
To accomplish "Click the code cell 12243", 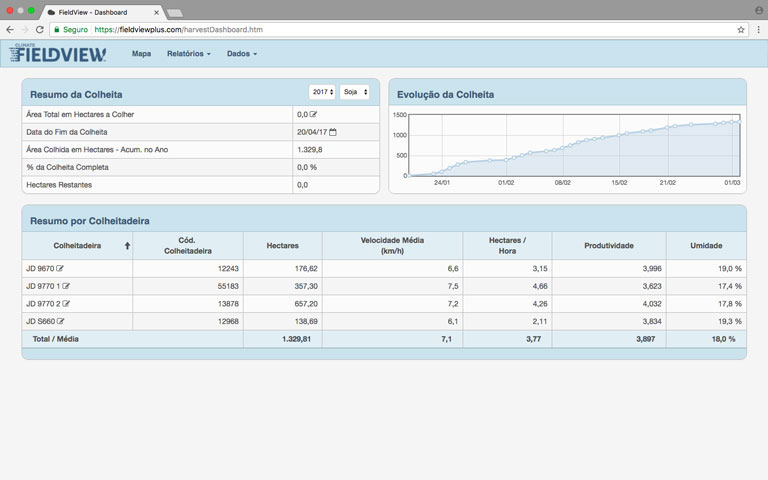I will [x=228, y=268].
